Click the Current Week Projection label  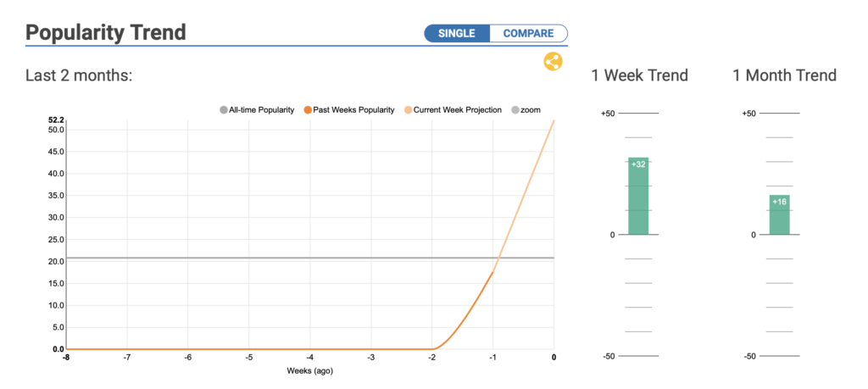coord(458,110)
